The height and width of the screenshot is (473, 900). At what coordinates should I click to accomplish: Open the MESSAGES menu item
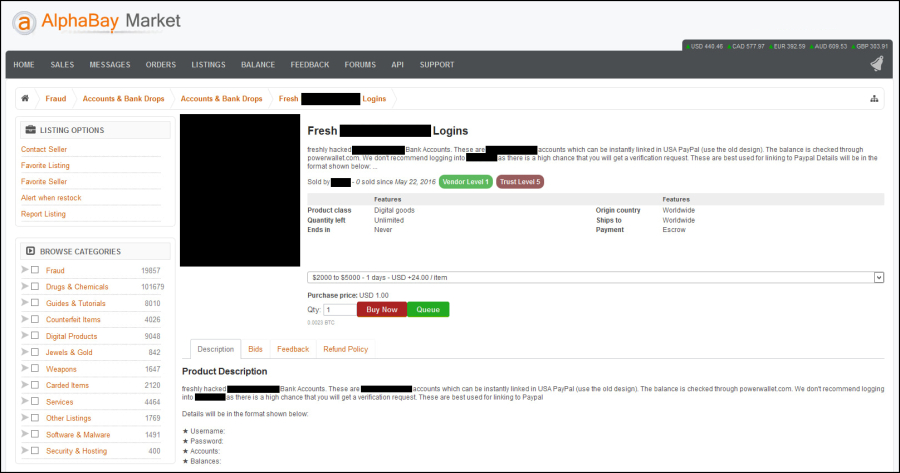coord(110,65)
